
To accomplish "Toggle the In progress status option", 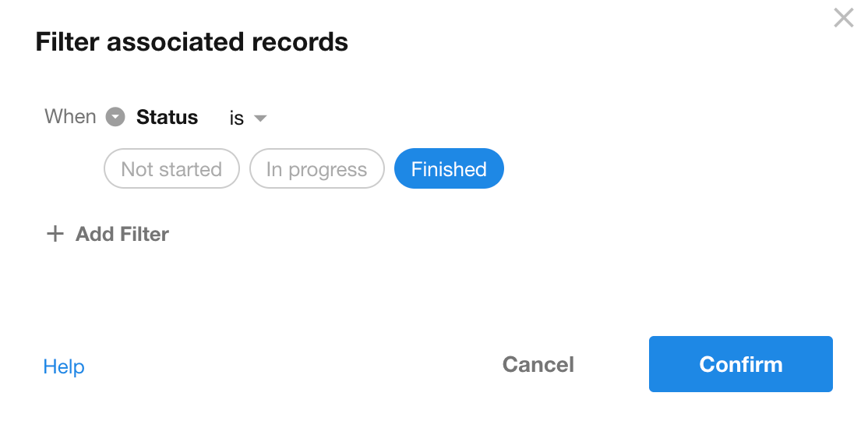I will [316, 169].
